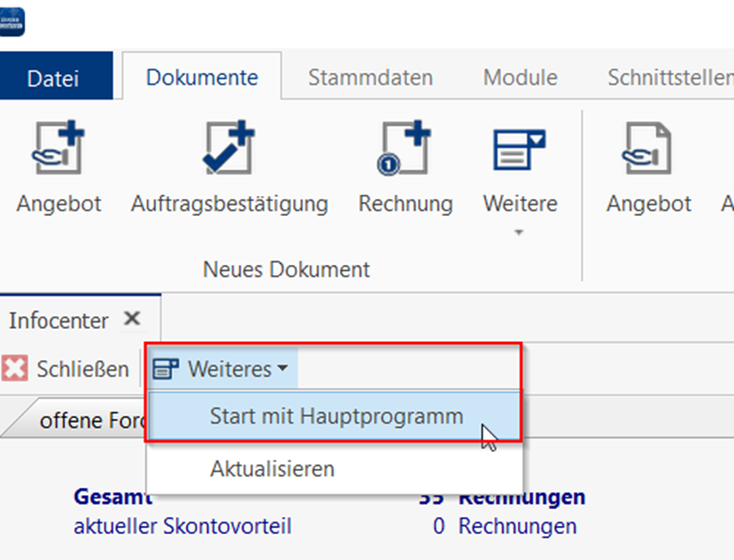This screenshot has height=560, width=734.
Task: Open the Datei ribbon tab
Action: [x=54, y=78]
